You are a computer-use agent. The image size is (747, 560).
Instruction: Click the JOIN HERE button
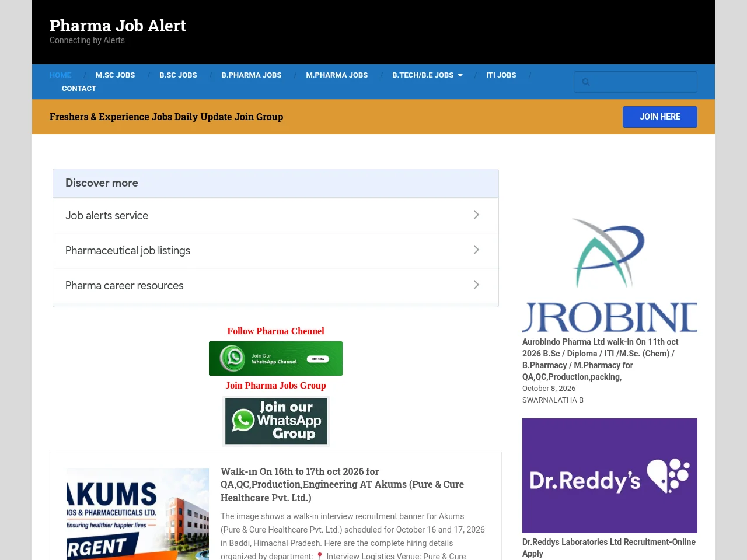pyautogui.click(x=660, y=117)
